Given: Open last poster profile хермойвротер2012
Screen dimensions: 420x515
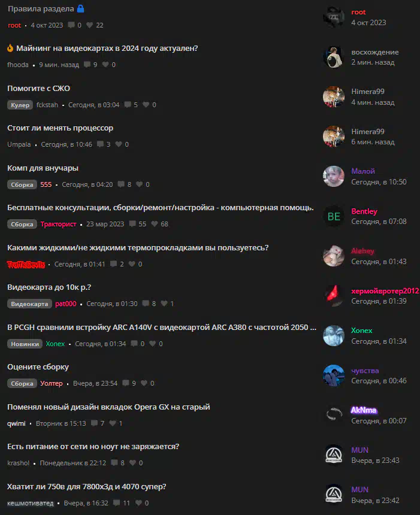Looking at the screenshot, I should tap(385, 291).
